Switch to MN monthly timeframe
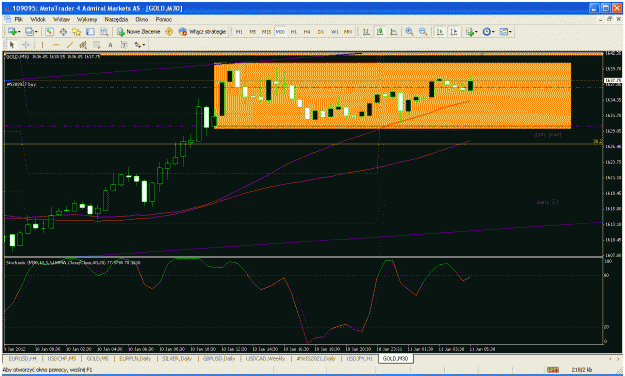 pos(348,31)
